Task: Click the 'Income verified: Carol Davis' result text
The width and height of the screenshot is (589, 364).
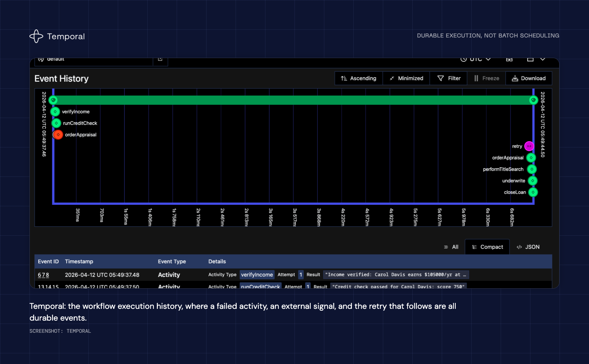Action: click(396, 275)
